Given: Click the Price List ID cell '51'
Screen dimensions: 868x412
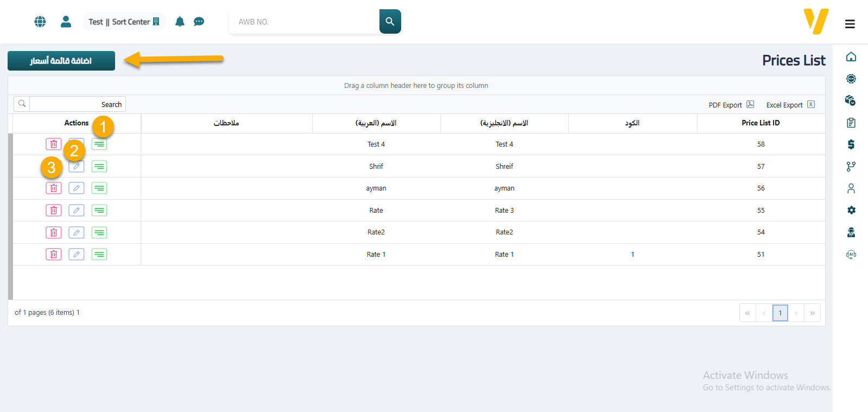Looking at the screenshot, I should pos(761,255).
